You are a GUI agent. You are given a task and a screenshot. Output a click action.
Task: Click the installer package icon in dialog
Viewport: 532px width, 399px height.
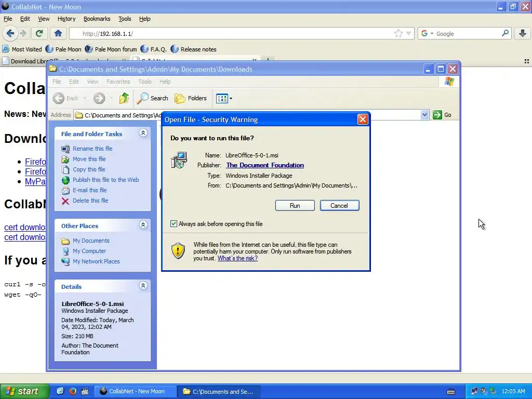click(x=179, y=160)
